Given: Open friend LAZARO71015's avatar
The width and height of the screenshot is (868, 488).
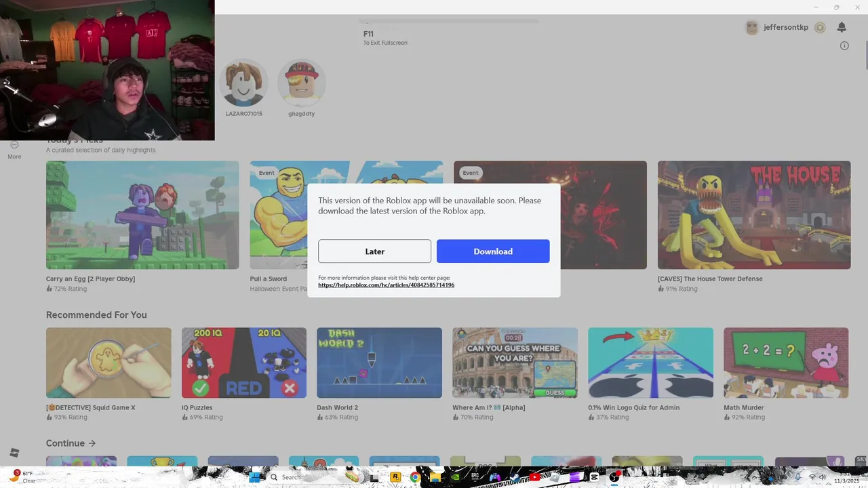Looking at the screenshot, I should click(243, 83).
